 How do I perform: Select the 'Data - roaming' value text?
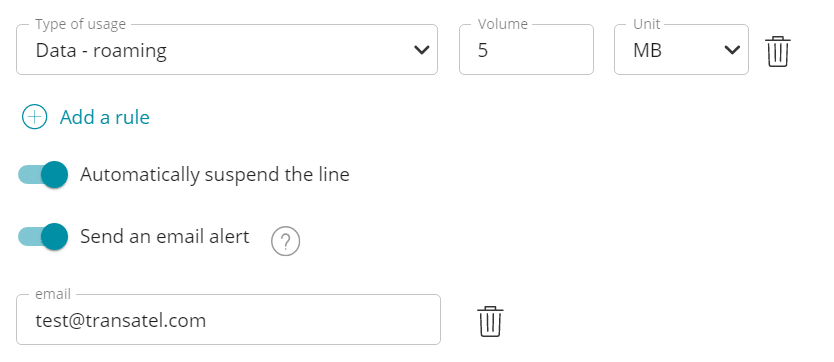pos(101,51)
